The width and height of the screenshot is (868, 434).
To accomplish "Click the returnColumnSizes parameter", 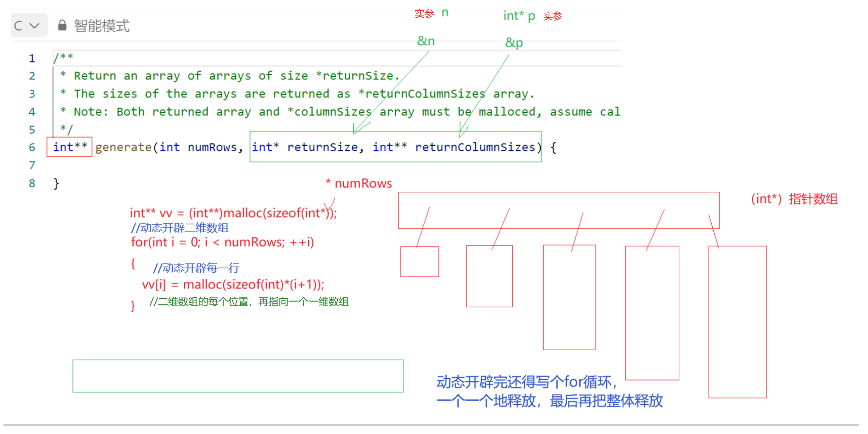I will (x=474, y=147).
